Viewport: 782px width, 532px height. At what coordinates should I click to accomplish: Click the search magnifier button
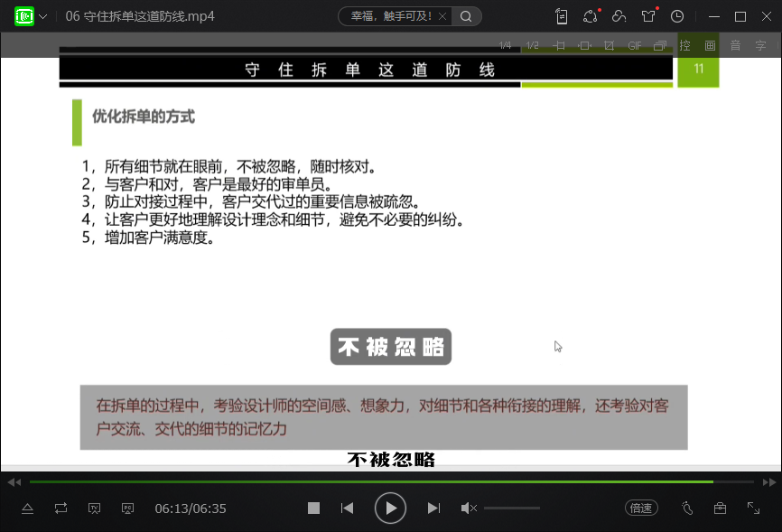(x=466, y=16)
